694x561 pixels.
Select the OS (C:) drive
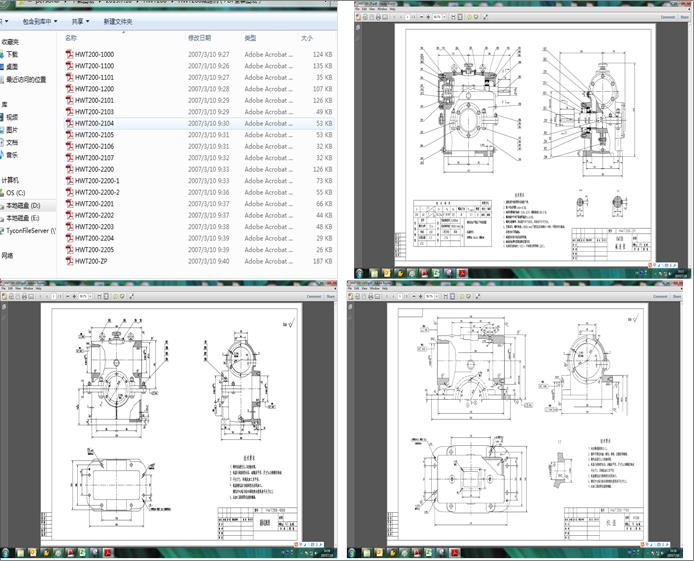[16, 192]
